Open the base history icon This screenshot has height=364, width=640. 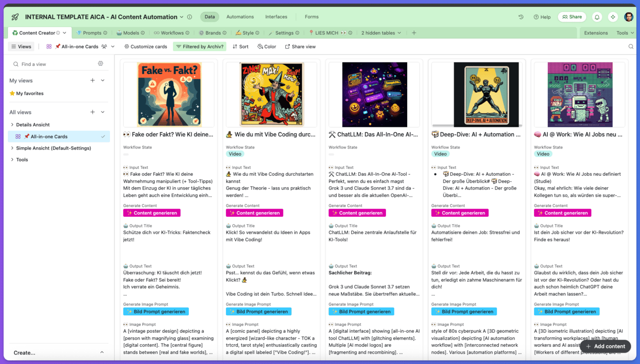click(521, 17)
